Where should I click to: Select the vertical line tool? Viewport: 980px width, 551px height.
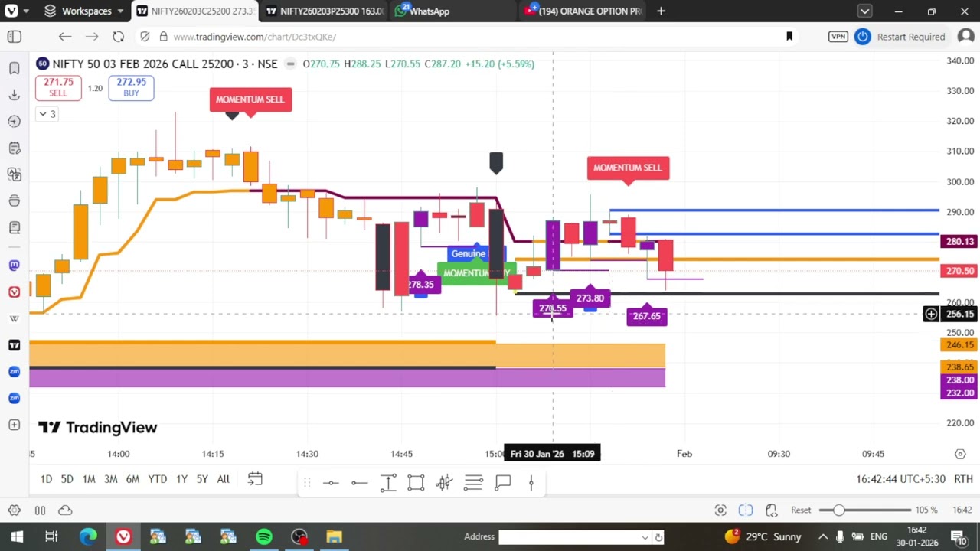(x=531, y=482)
